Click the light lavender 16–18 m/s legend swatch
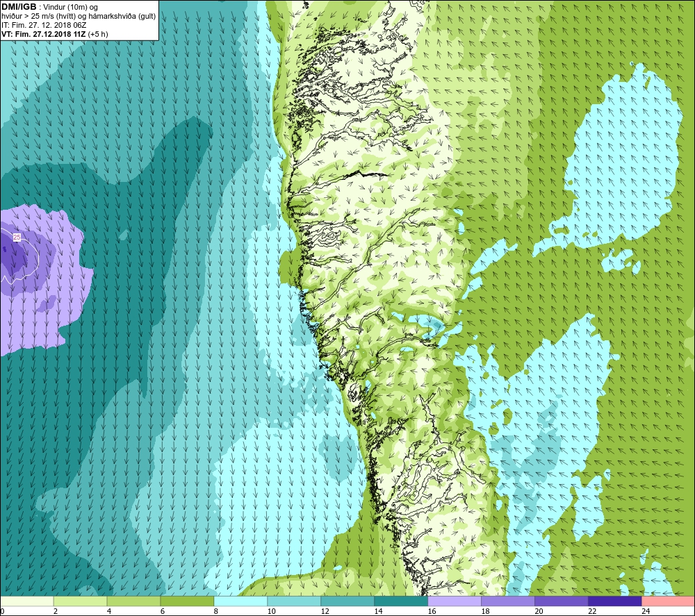The height and width of the screenshot is (616, 695). (455, 601)
